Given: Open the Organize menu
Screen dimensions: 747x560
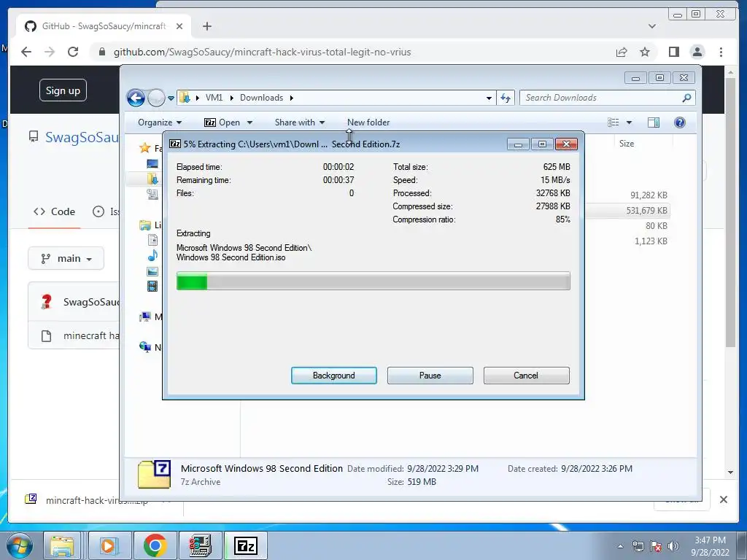Looking at the screenshot, I should pos(160,122).
